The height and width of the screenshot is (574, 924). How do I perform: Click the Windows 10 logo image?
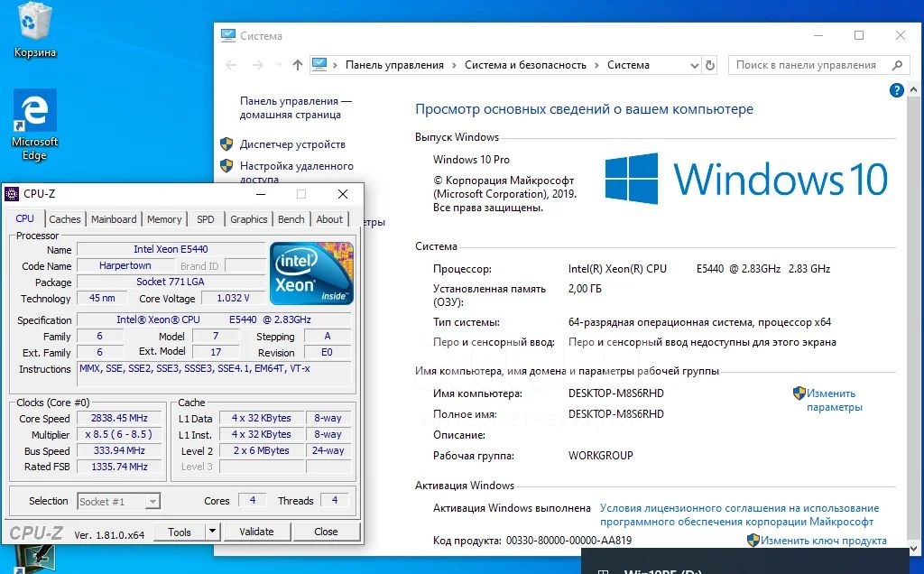[746, 179]
